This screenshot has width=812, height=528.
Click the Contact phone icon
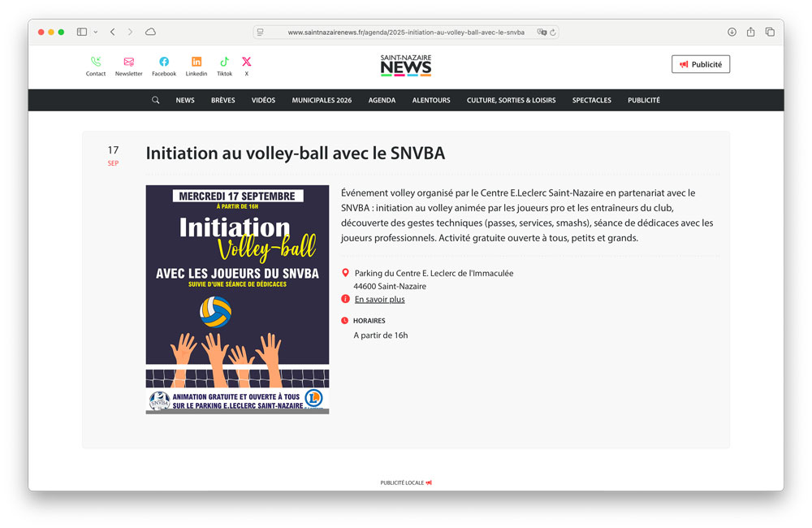point(96,59)
